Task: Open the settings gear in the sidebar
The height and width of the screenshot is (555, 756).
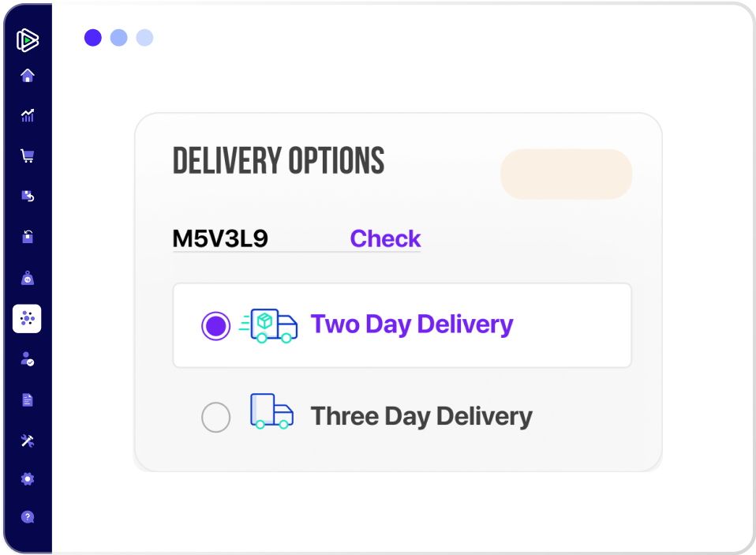Action: 28,479
